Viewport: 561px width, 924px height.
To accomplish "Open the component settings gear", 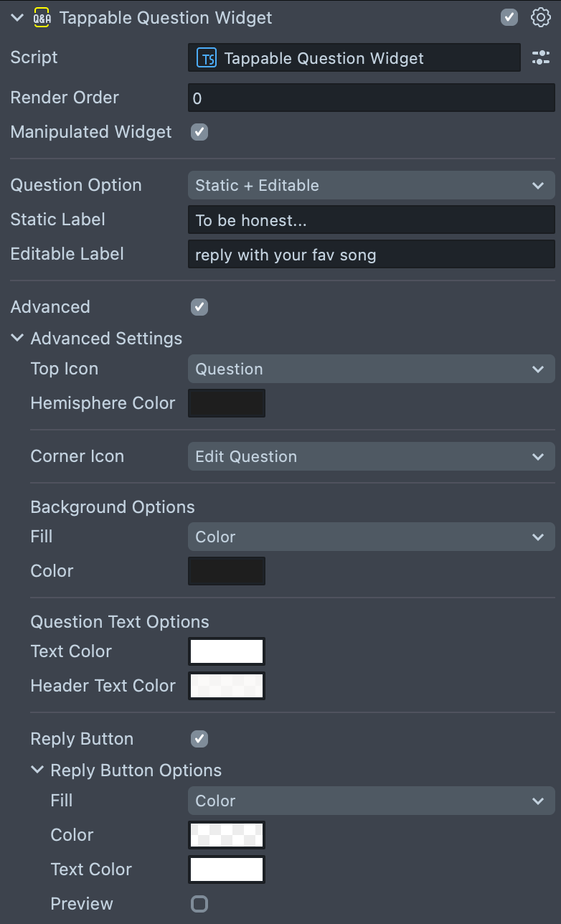I will [x=540, y=17].
